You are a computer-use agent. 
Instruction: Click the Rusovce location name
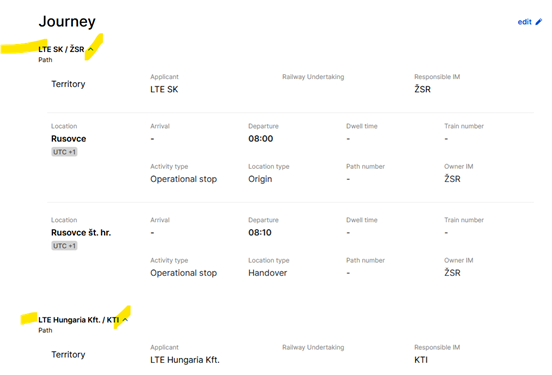pyautogui.click(x=69, y=139)
